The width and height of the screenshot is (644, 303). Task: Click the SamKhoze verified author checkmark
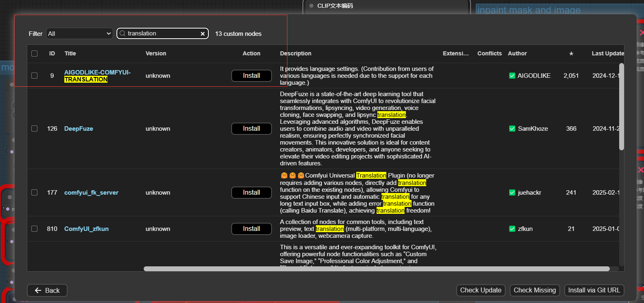tap(512, 129)
